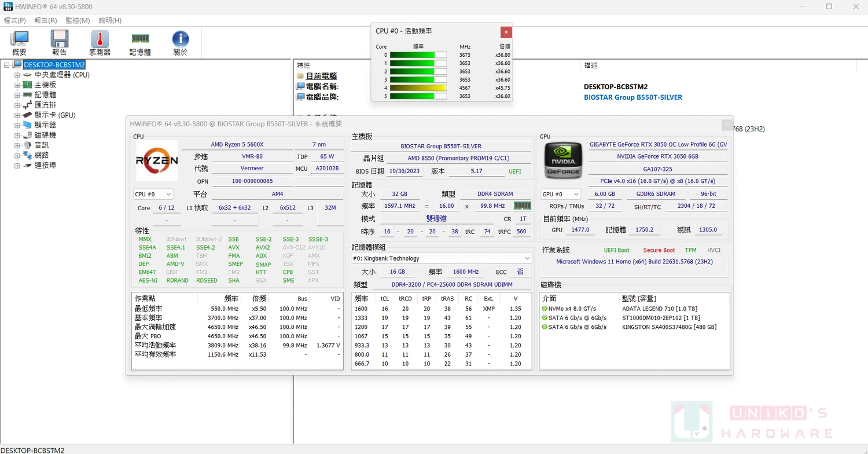Click the Microsoft Windows 11 Home build text

(x=634, y=262)
